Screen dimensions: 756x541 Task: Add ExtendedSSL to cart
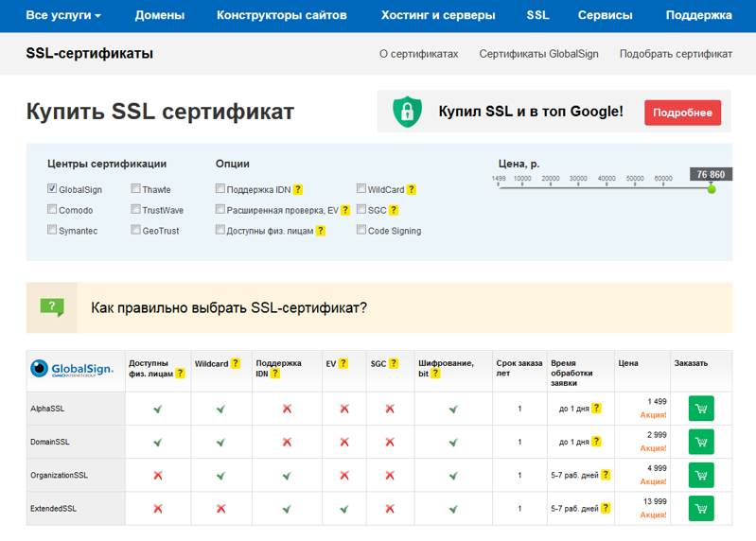click(x=701, y=508)
